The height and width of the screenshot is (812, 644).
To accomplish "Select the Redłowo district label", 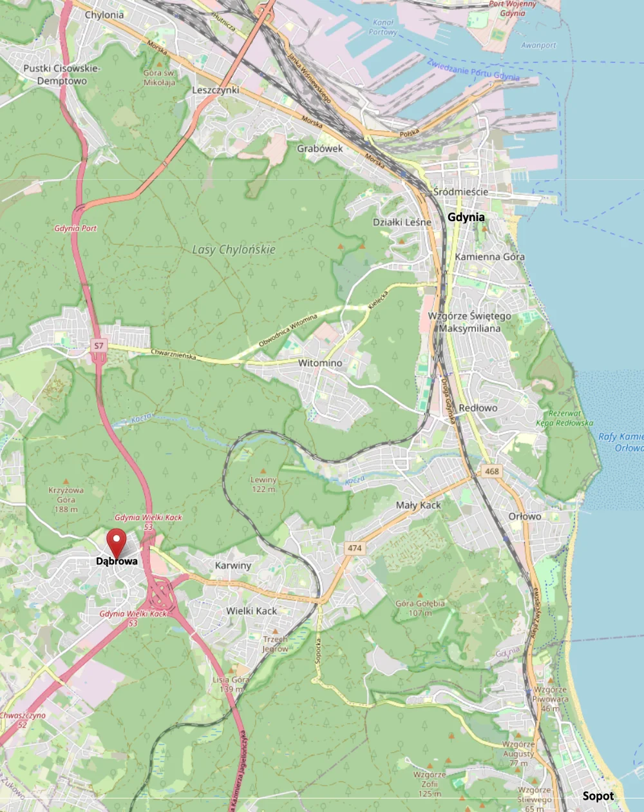I will point(478,408).
